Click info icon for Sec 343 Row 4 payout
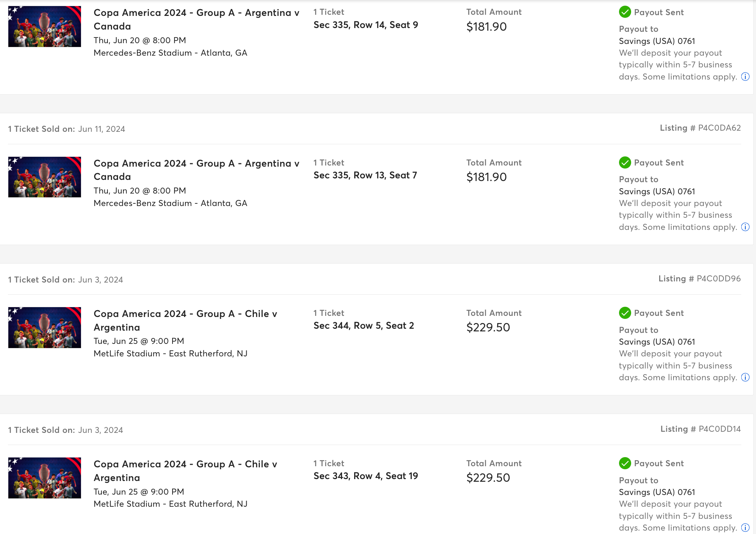Image resolution: width=756 pixels, height=534 pixels. [745, 528]
